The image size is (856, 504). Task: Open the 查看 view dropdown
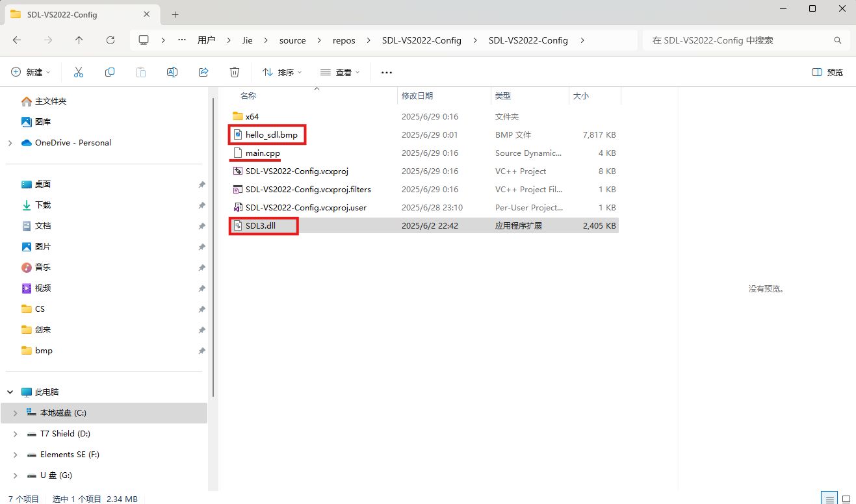[x=339, y=72]
